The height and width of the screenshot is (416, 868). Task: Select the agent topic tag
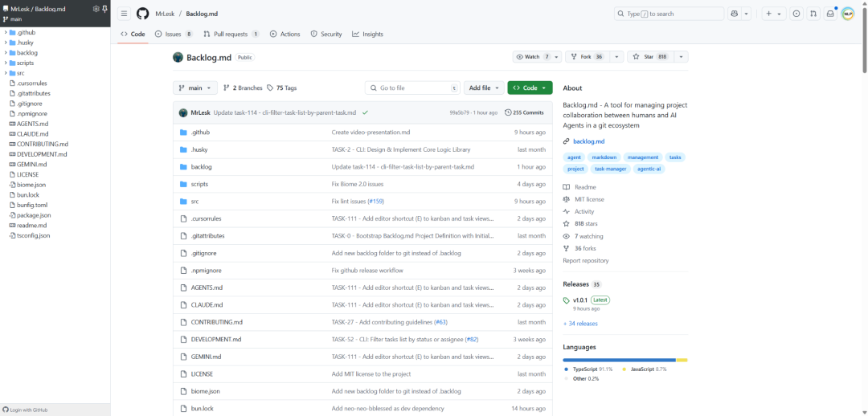tap(574, 157)
